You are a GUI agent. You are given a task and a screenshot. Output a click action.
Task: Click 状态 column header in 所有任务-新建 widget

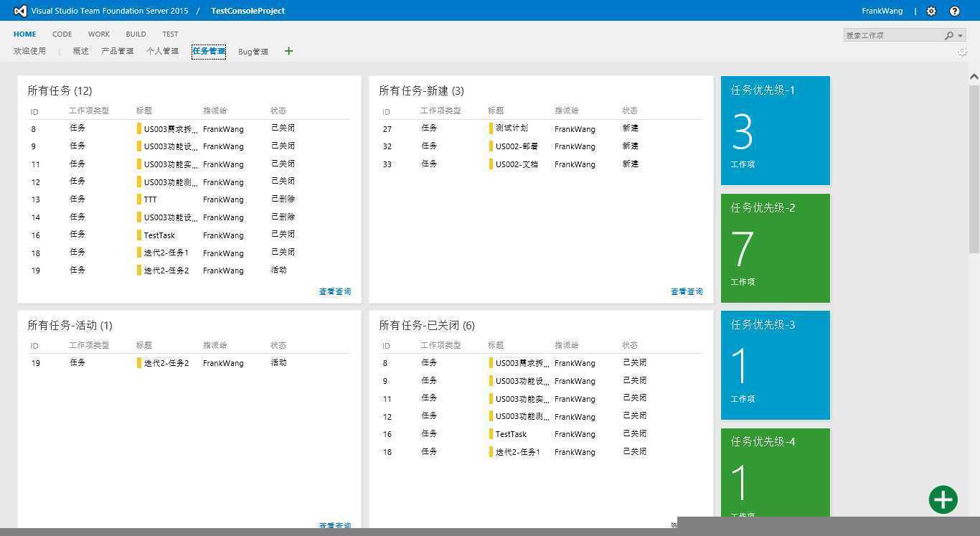coord(630,111)
